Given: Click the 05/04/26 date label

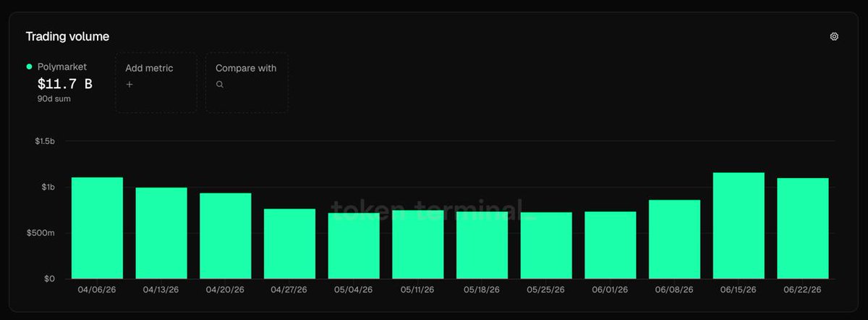Looking at the screenshot, I should coord(354,290).
